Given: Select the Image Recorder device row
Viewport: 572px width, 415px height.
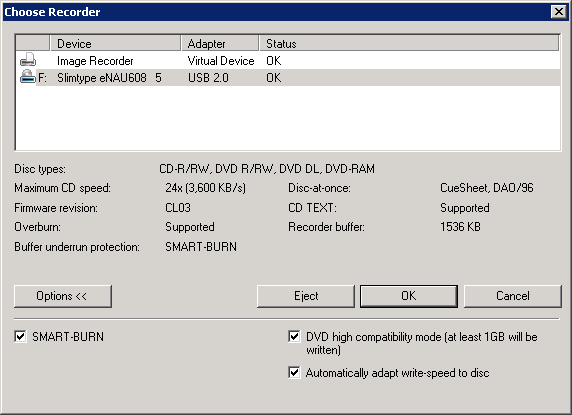Looking at the screenshot, I should (x=287, y=61).
